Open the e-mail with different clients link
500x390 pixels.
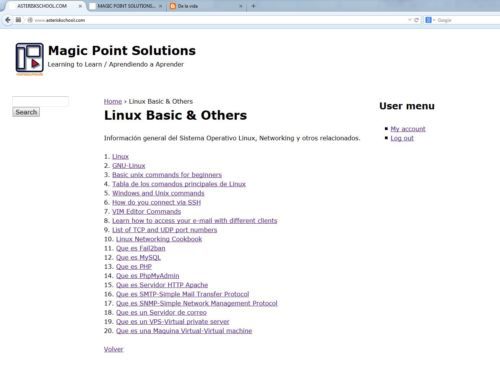[x=195, y=221]
